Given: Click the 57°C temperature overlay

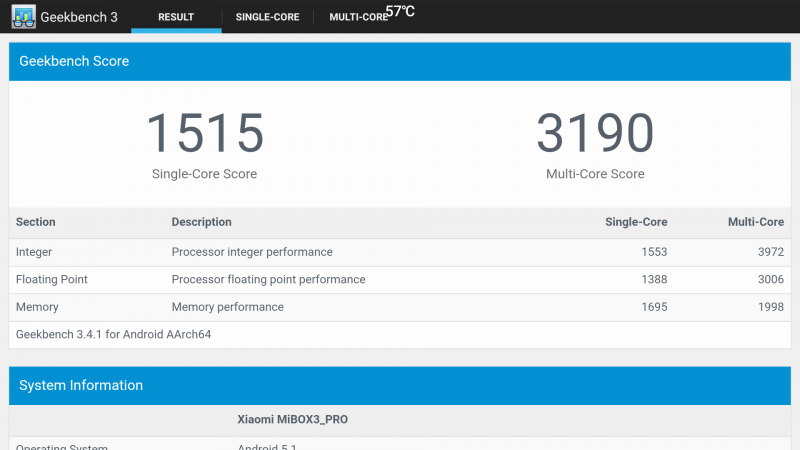Looking at the screenshot, I should [x=400, y=11].
